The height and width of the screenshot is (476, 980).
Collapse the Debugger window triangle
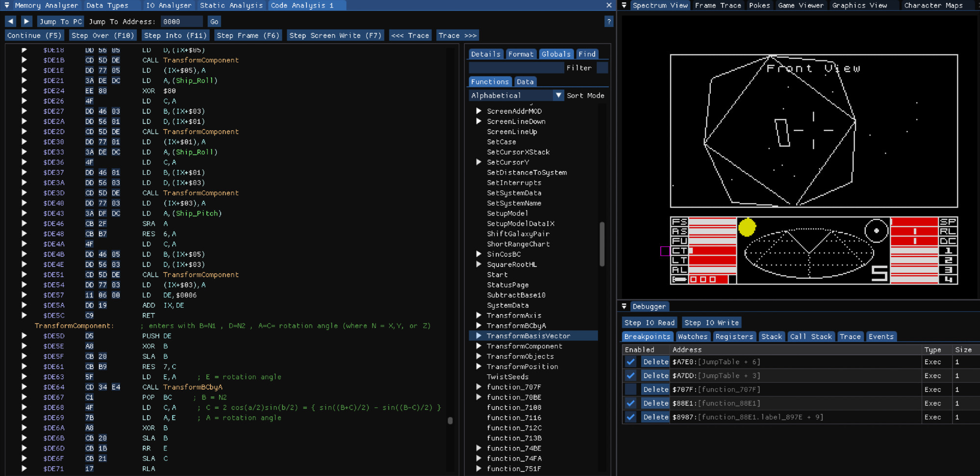[x=624, y=306]
